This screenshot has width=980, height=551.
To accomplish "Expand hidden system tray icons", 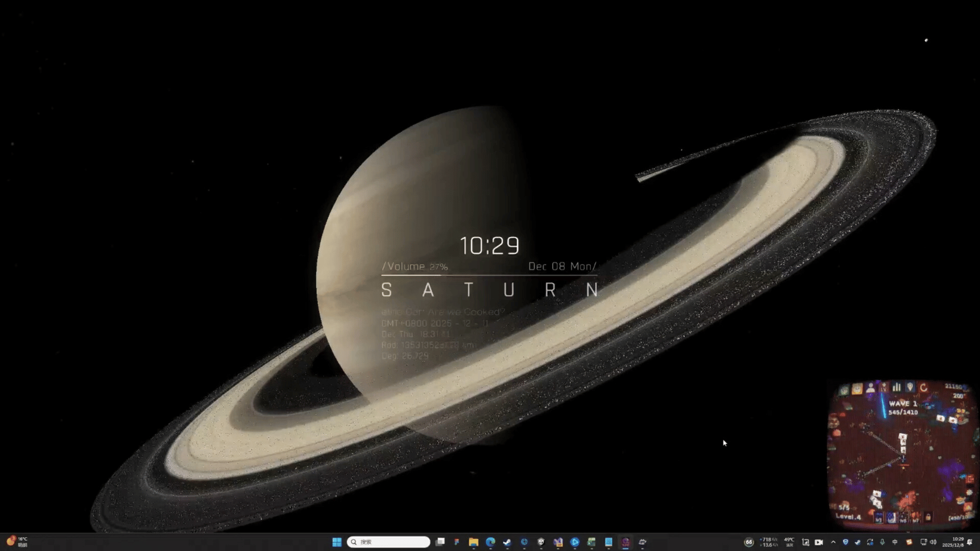I will click(834, 542).
